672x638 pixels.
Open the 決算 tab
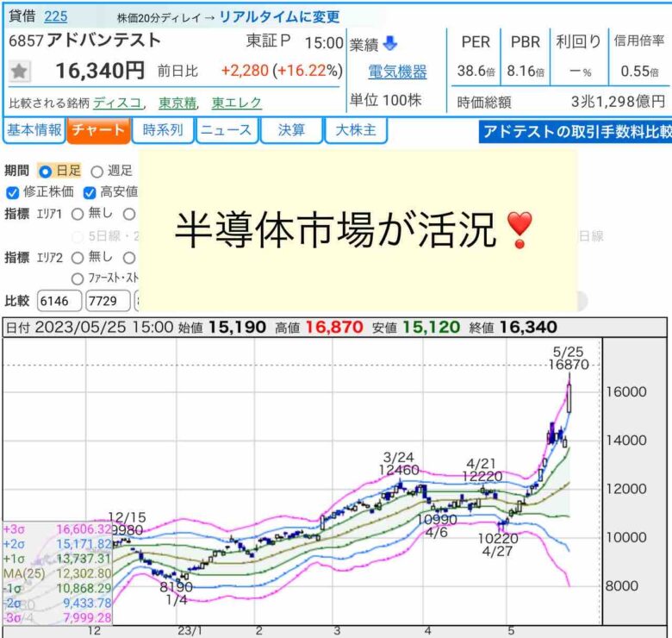tap(291, 130)
